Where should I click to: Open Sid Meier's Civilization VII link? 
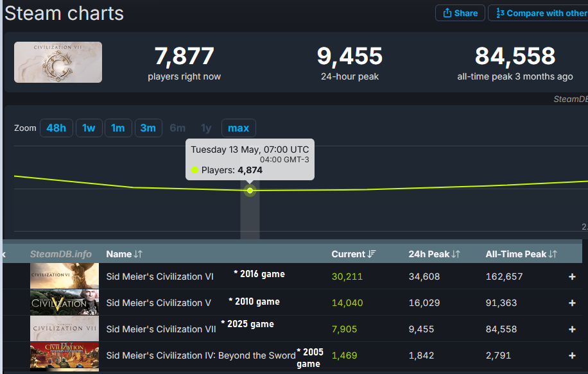[x=161, y=329]
